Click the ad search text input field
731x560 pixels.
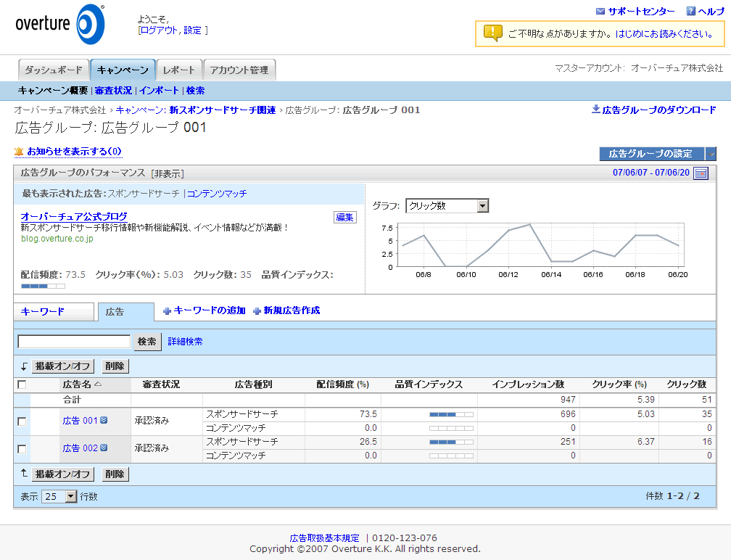[74, 342]
